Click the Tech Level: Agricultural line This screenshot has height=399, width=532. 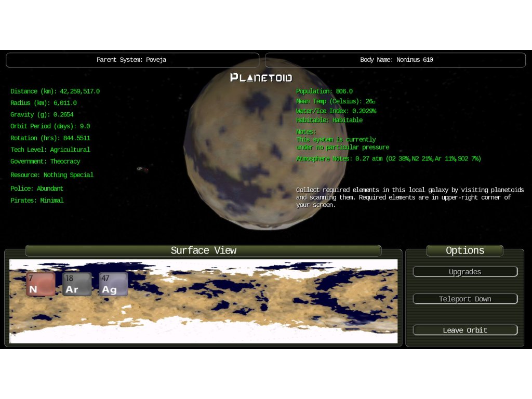pos(50,150)
